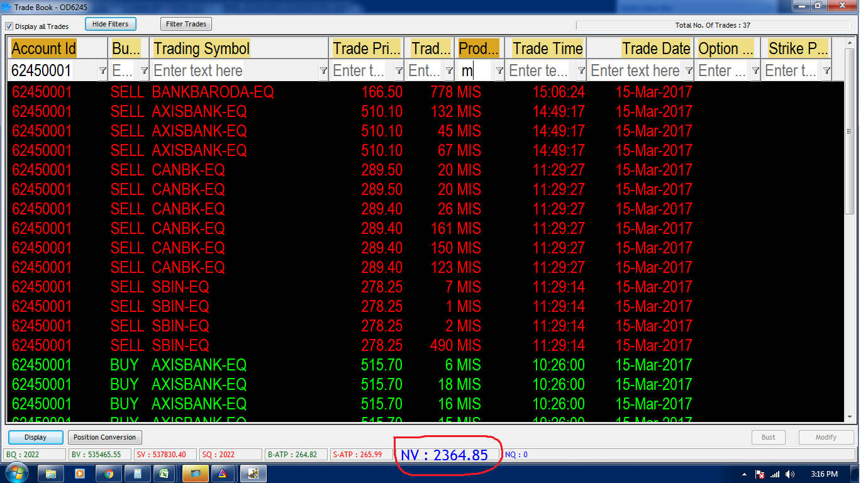Click the Filter Trades button
868x483 pixels.
pos(186,24)
